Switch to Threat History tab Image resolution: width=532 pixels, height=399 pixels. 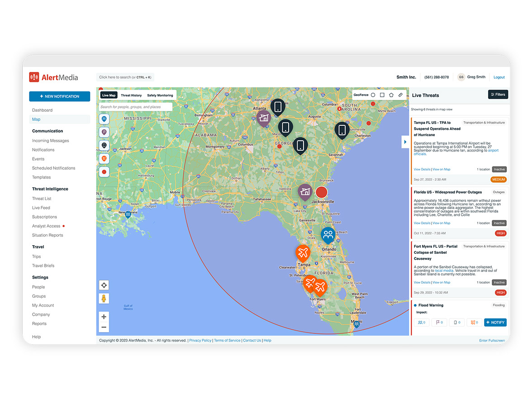tap(131, 95)
